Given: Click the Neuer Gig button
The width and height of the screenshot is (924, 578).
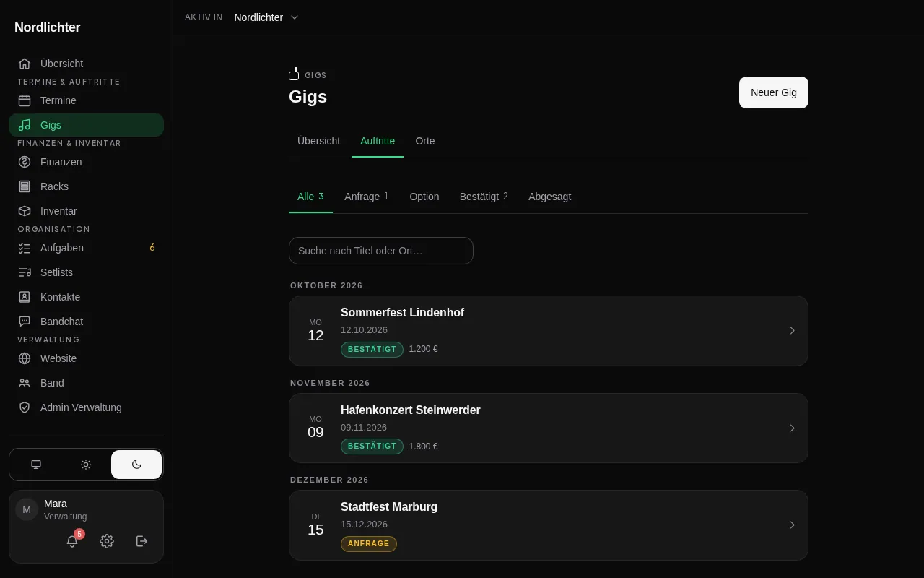Looking at the screenshot, I should point(774,92).
